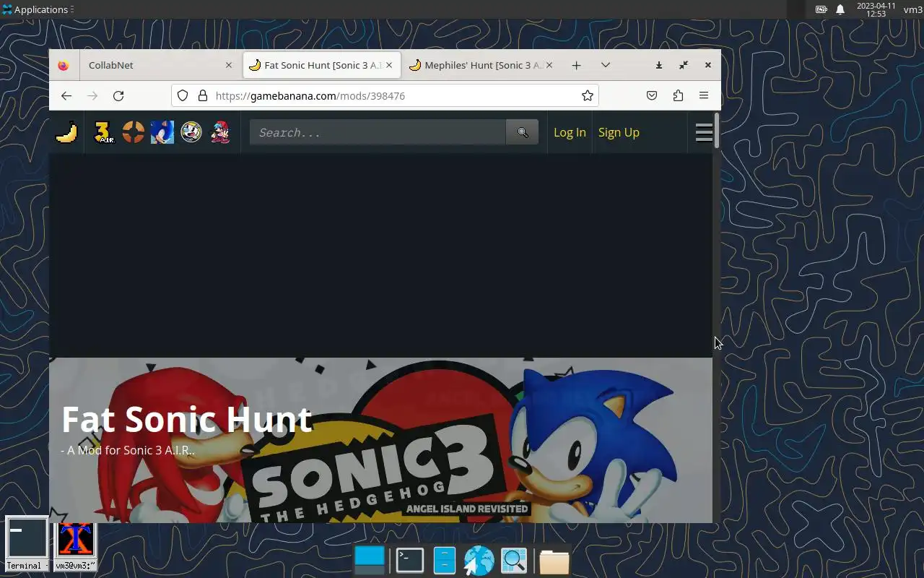Click the page vertical scrollbar
The height and width of the screenshot is (578, 924).
(x=717, y=131)
